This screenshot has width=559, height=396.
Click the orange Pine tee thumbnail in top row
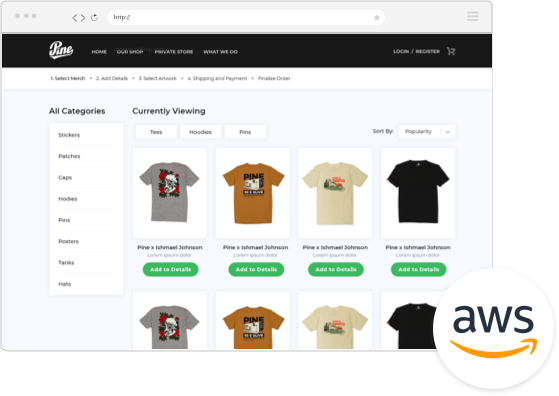coord(253,193)
